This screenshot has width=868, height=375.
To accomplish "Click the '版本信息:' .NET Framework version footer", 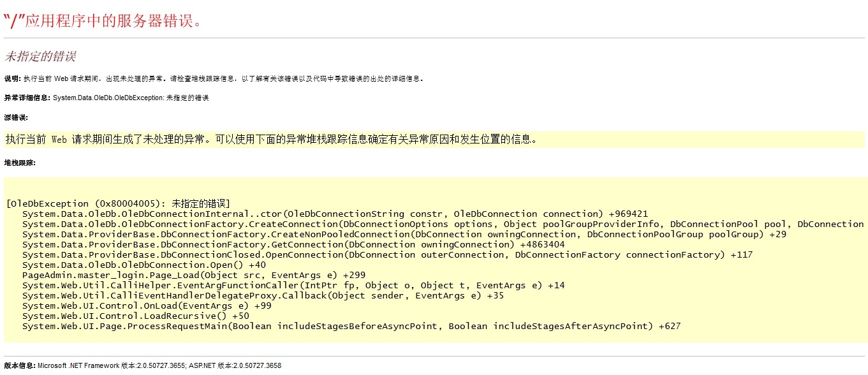I will pyautogui.click(x=142, y=365).
